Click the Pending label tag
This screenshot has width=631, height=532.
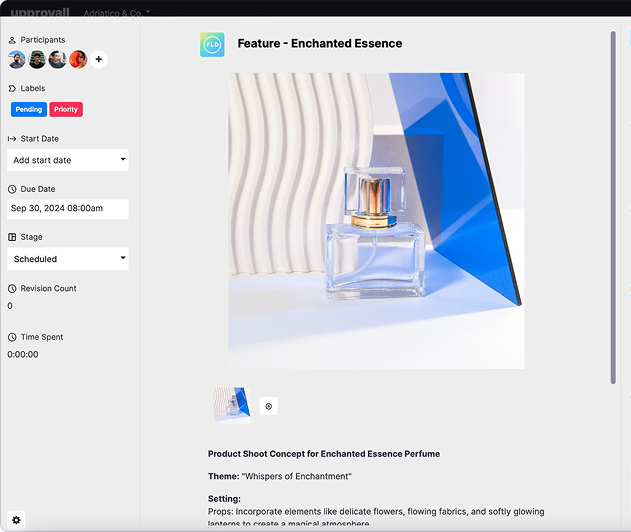28,110
